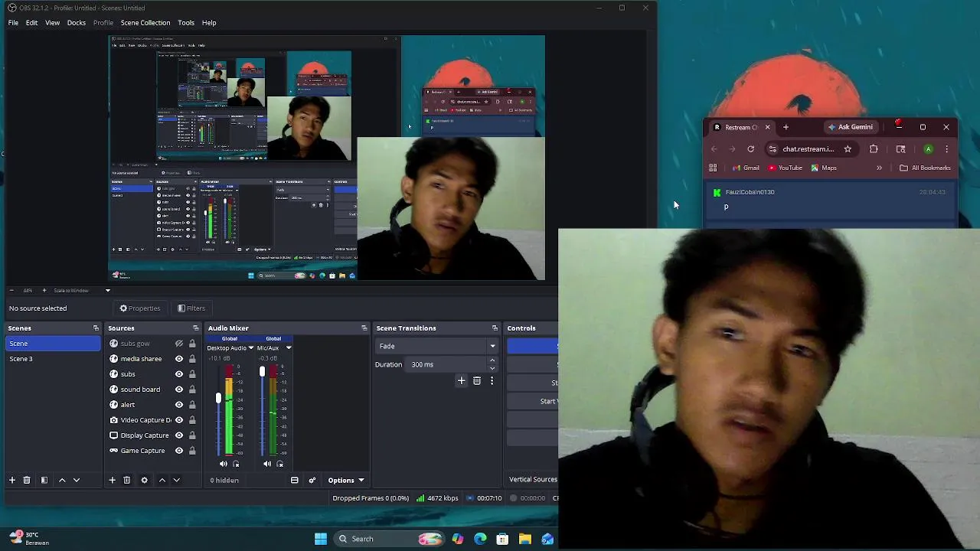Switch Audio Mixer layout icon
Image resolution: width=980 pixels, height=551 pixels.
(x=295, y=480)
